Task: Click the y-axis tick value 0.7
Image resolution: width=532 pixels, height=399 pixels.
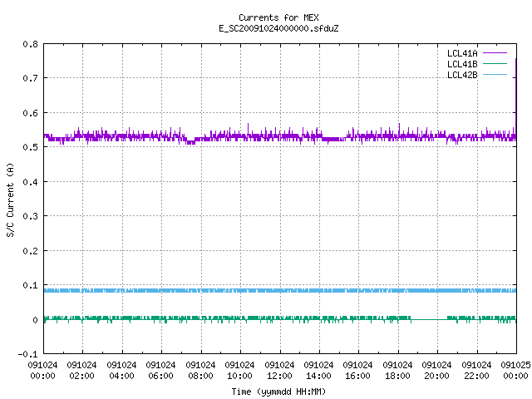Action: pos(30,78)
